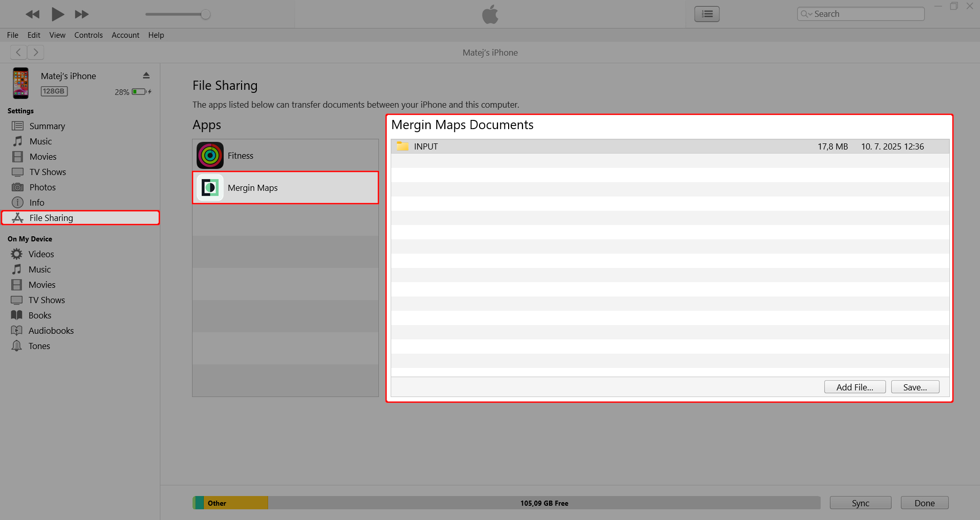Open the INPUT folder in Mergin Maps Documents
The height and width of the screenshot is (520, 980).
coord(425,146)
